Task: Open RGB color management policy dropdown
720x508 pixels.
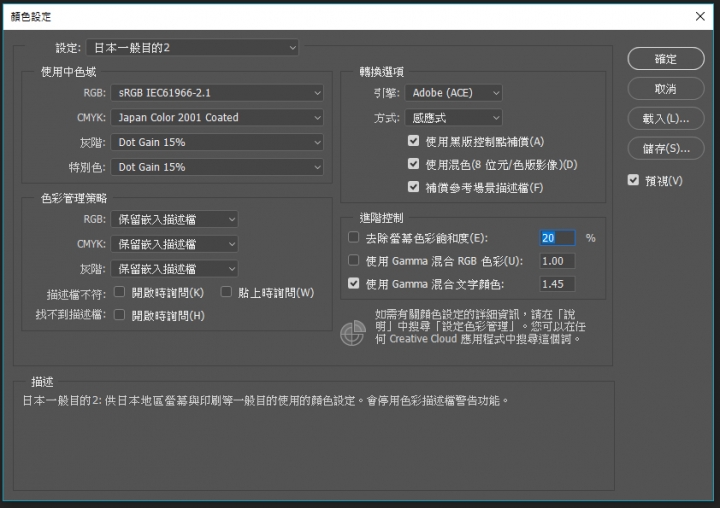Action: (174, 220)
